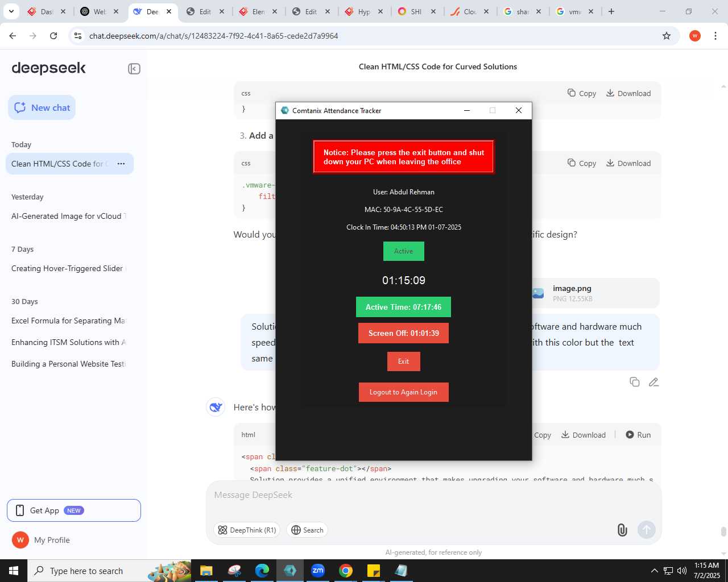Show hidden system tray icons

click(x=654, y=571)
